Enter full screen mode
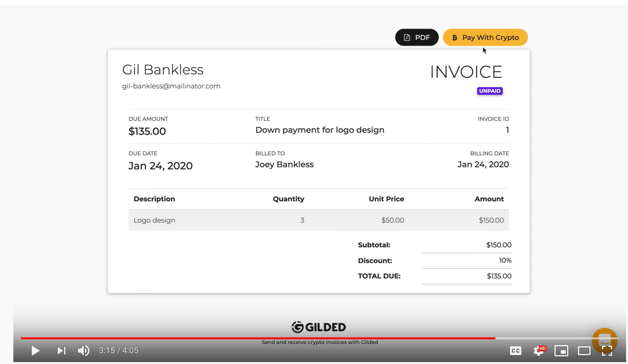The height and width of the screenshot is (364, 628). coord(607,351)
